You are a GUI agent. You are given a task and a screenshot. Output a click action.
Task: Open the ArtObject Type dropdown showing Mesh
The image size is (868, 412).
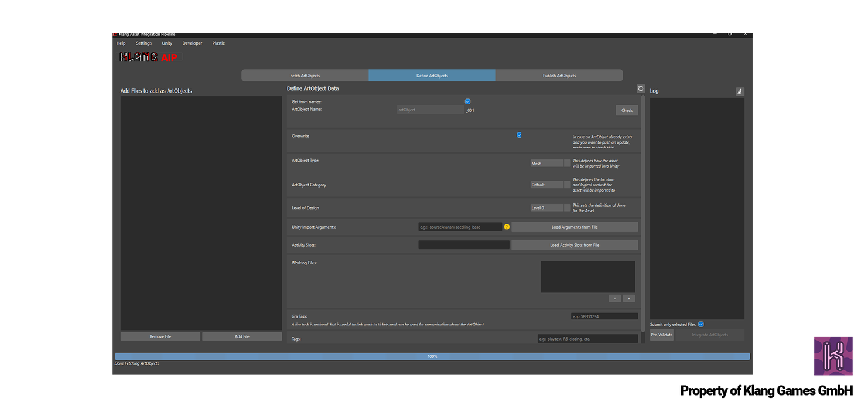tap(550, 164)
